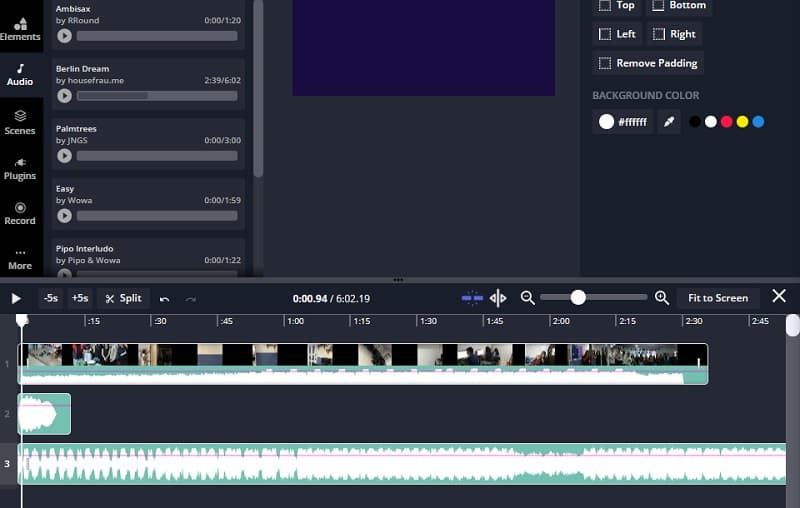This screenshot has height=508, width=800.
Task: Enable the Left crop checkbox
Action: point(605,34)
